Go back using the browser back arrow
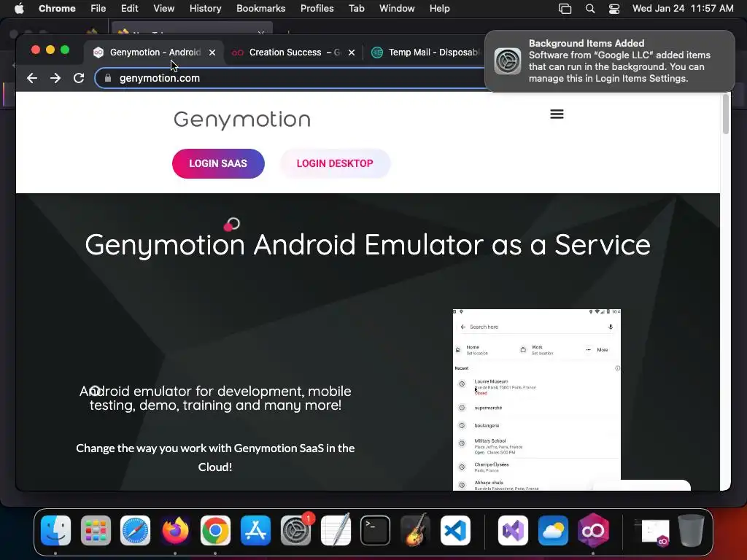This screenshot has width=747, height=560. [32, 78]
